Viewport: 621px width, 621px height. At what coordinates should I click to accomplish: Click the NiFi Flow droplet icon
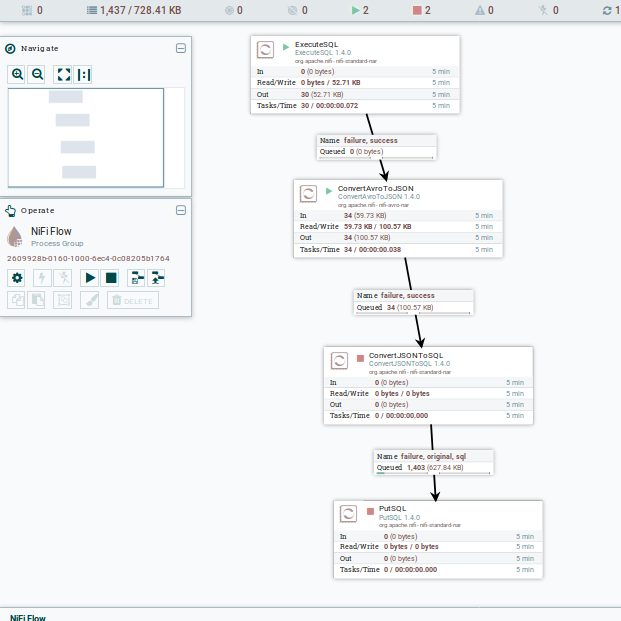tap(15, 236)
